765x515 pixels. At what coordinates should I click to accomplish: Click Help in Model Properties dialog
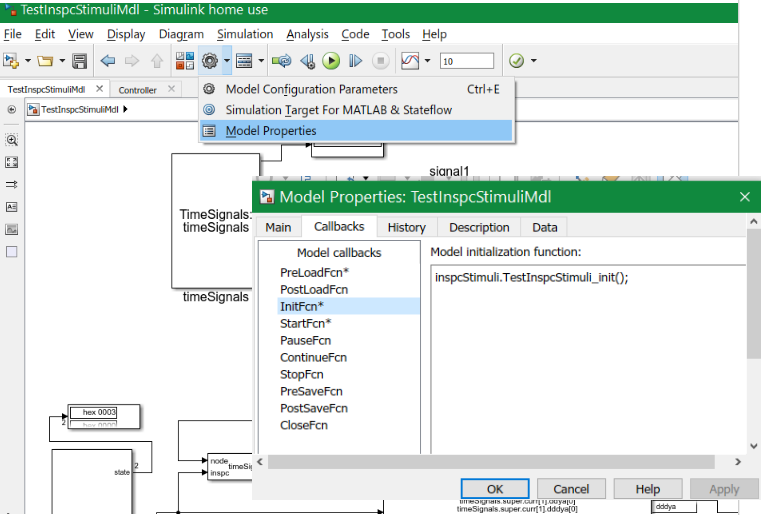(647, 489)
